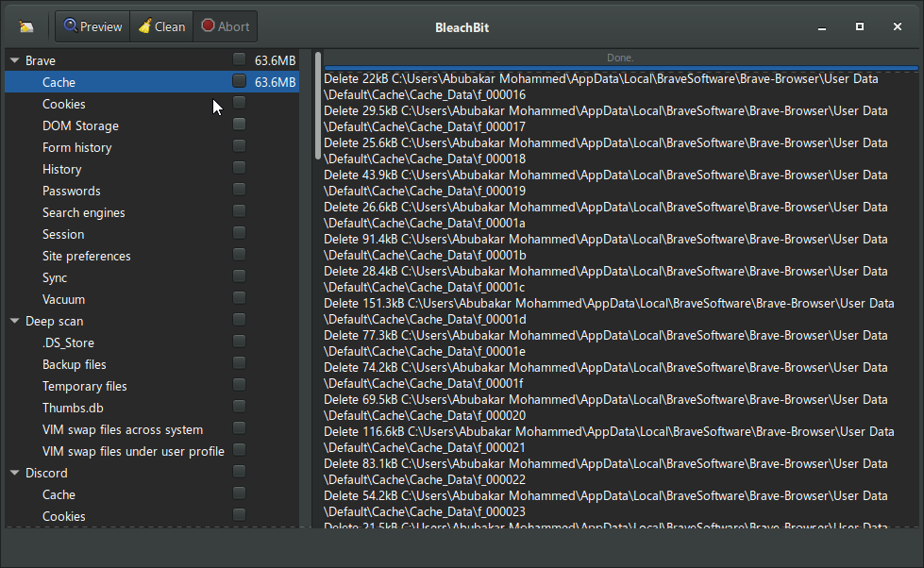Click the red stop icon on the Abort button
This screenshot has width=924, height=568.
(206, 25)
